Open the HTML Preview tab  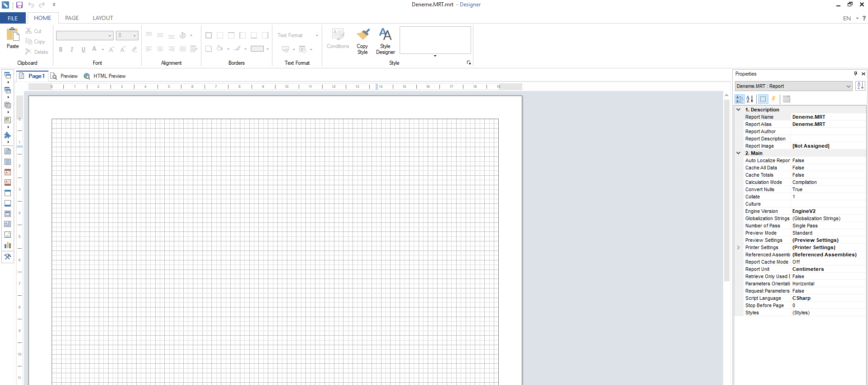click(x=109, y=76)
